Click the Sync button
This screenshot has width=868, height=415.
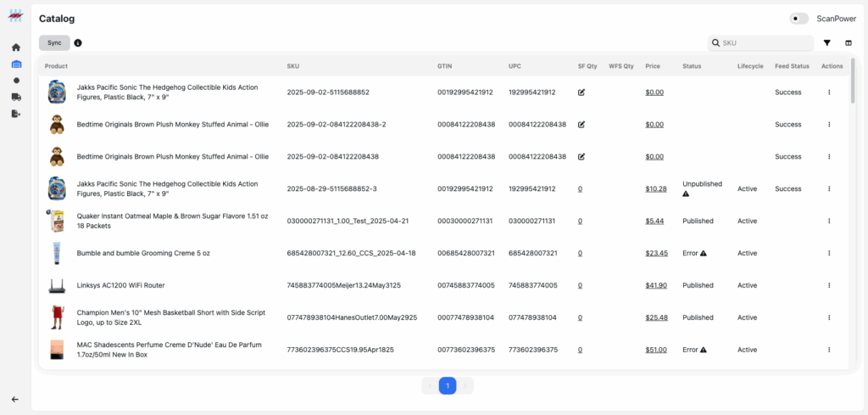(54, 42)
